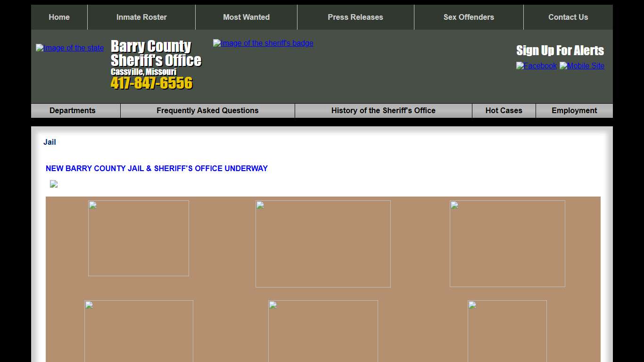The image size is (644, 362).
Task: Go to the Home page
Action: click(x=59, y=17)
